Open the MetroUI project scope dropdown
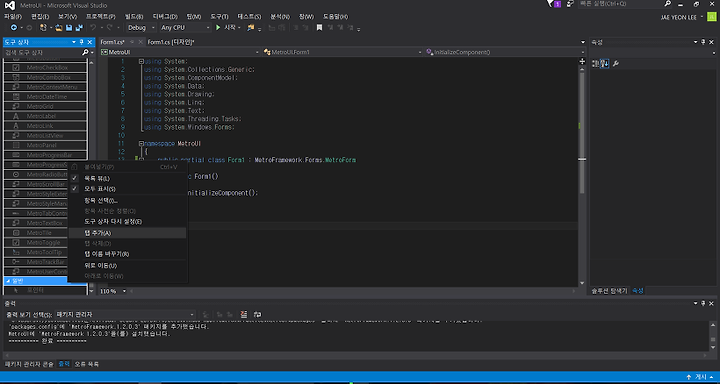The image size is (720, 384). [x=180, y=52]
